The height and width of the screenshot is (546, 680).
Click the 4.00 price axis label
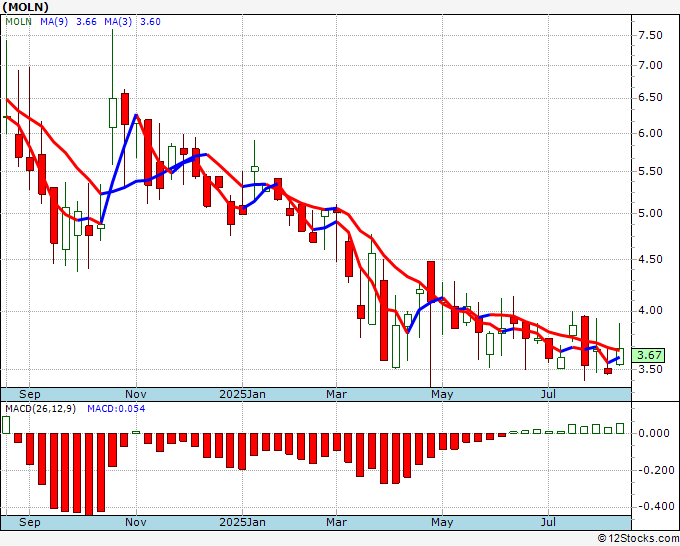pyautogui.click(x=651, y=311)
